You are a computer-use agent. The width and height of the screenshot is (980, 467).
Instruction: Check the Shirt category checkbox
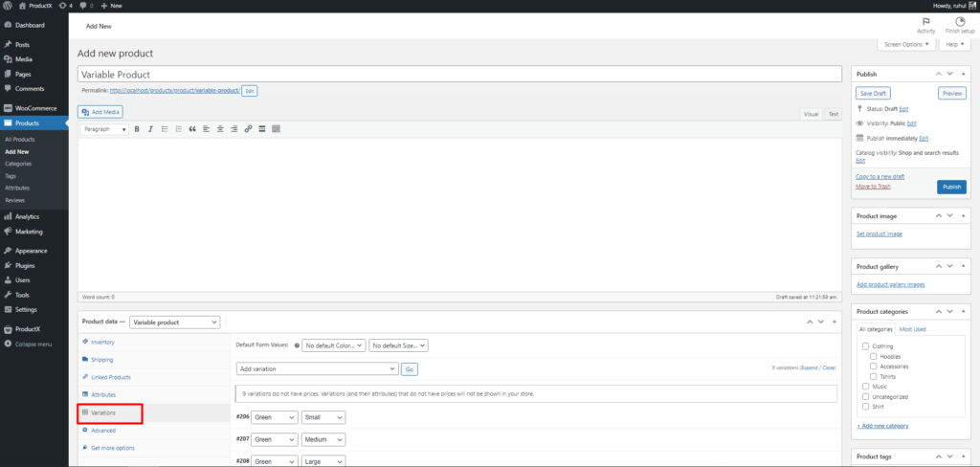865,407
